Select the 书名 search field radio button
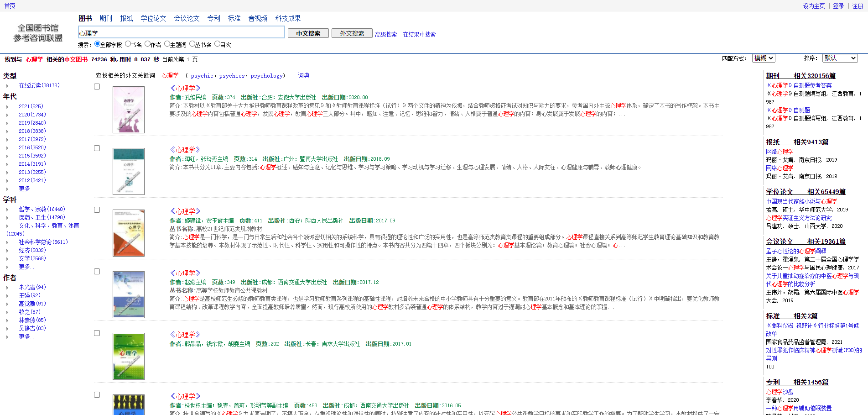Screen dimensions: 868x415 coord(129,44)
